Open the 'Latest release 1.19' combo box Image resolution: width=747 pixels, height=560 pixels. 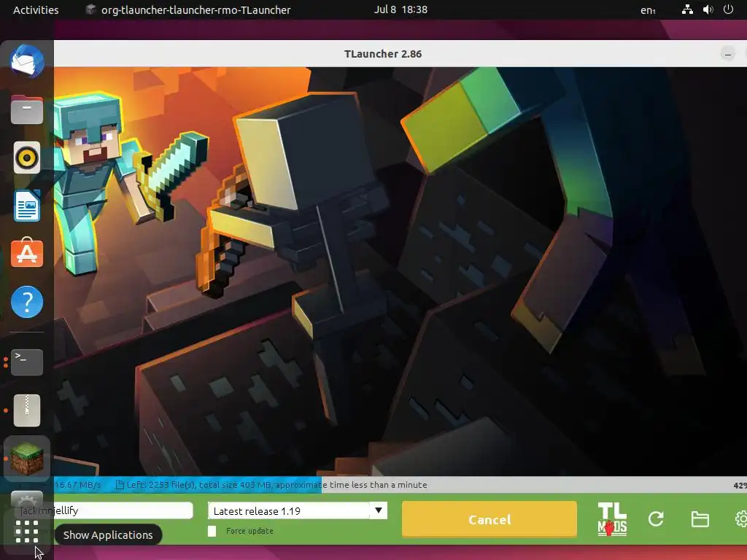(298, 511)
